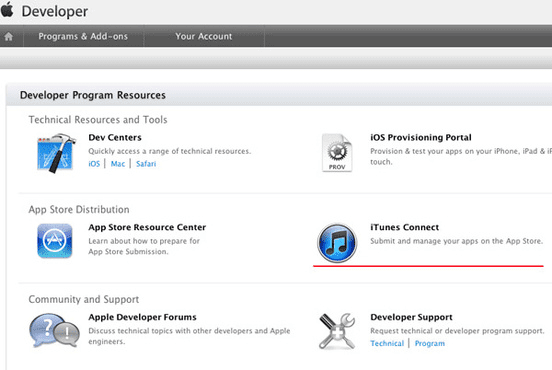This screenshot has height=370, width=552.
Task: Click the Program support link
Action: pyautogui.click(x=430, y=343)
